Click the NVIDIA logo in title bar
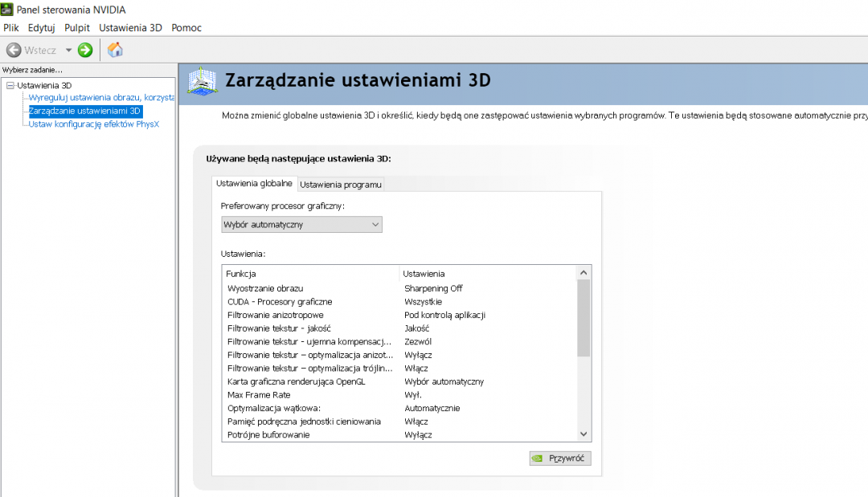This screenshot has height=497, width=868. click(7, 10)
